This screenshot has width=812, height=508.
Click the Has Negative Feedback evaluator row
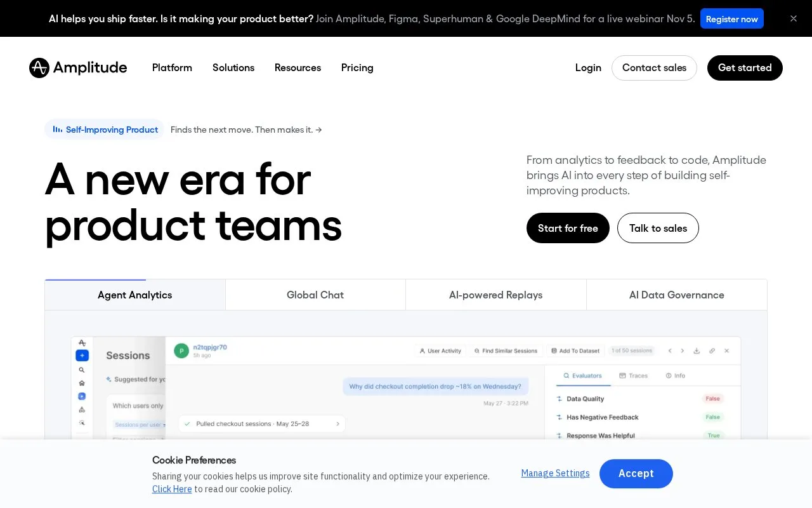641,417
